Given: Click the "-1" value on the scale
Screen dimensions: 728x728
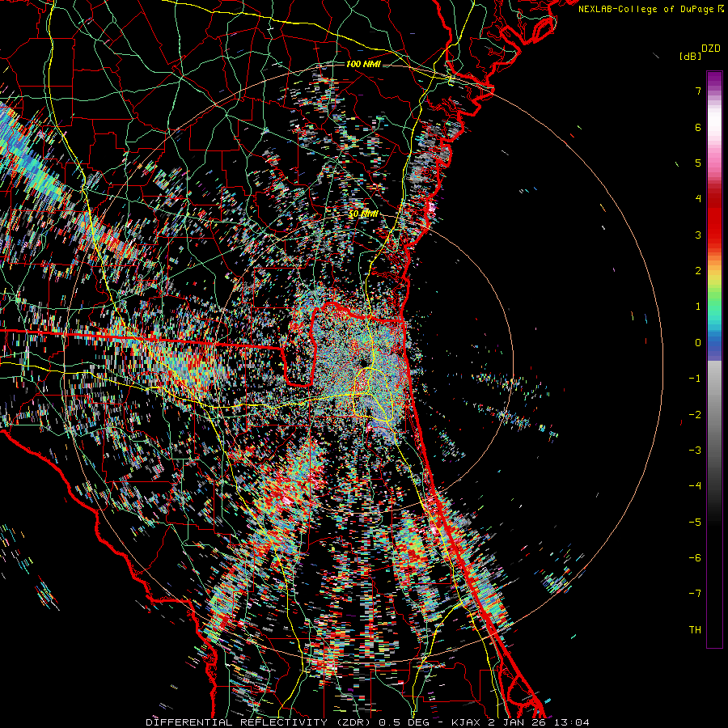Looking at the screenshot, I should tap(695, 379).
